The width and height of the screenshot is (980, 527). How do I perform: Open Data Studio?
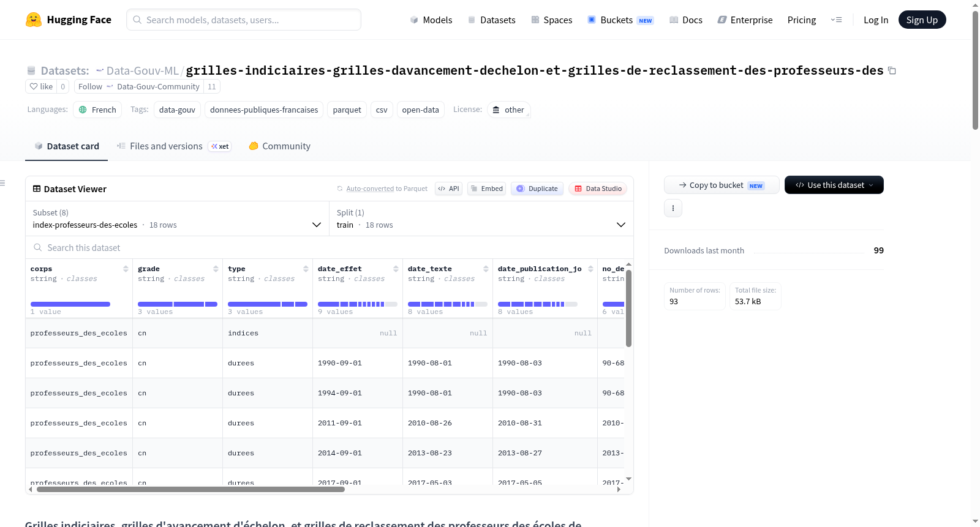598,189
